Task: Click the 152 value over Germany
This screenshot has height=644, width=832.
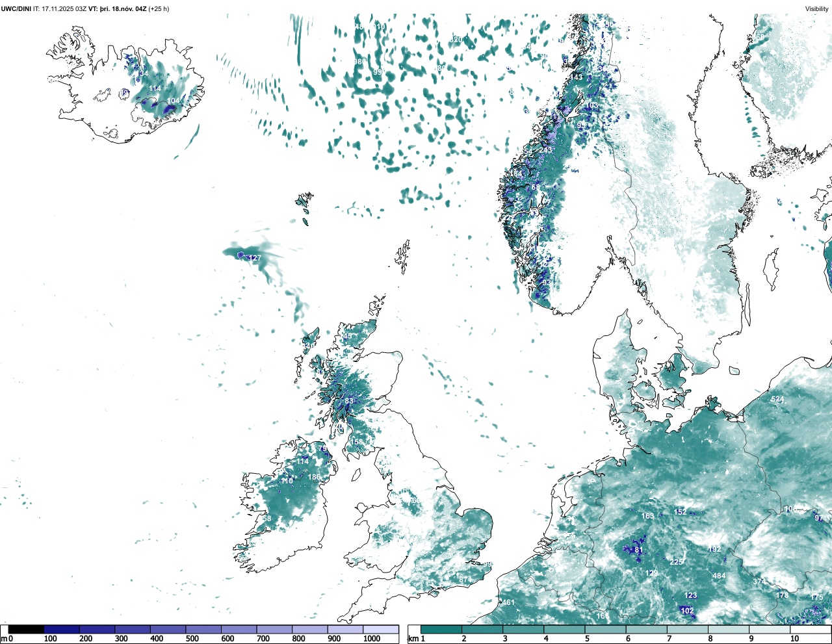Action: pos(681,511)
